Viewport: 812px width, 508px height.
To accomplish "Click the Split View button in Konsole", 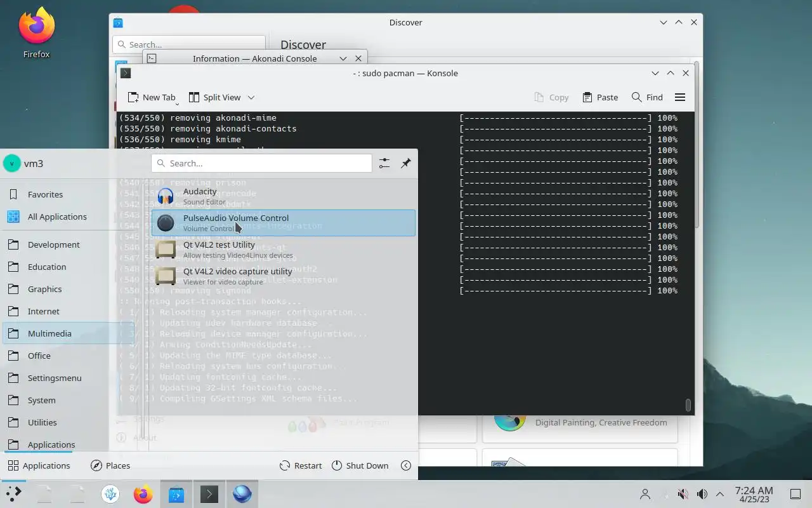I will tap(214, 97).
